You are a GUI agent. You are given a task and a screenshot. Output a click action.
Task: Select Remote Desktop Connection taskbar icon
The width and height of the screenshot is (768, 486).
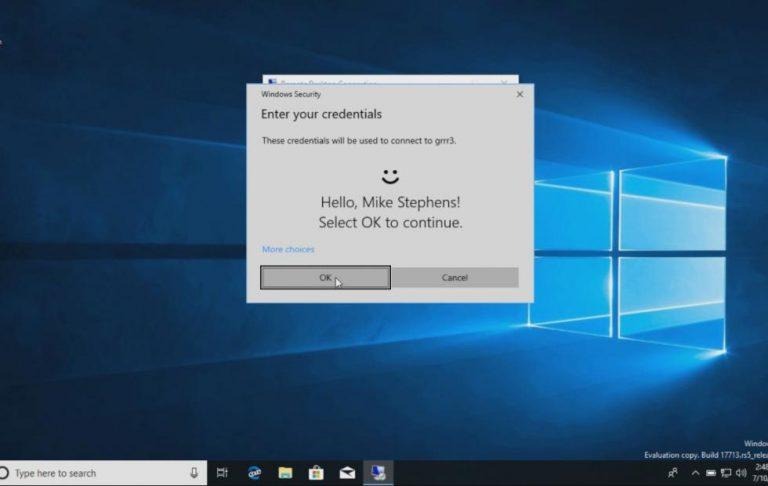tap(378, 473)
